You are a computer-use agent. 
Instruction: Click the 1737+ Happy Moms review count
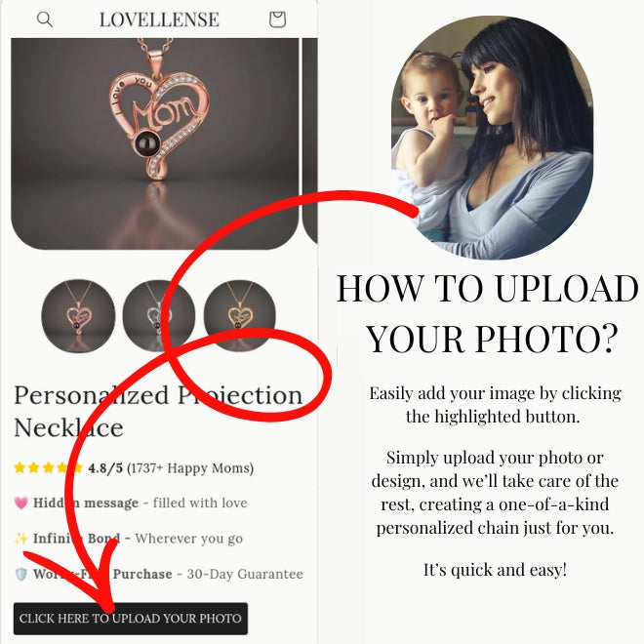[x=190, y=468]
